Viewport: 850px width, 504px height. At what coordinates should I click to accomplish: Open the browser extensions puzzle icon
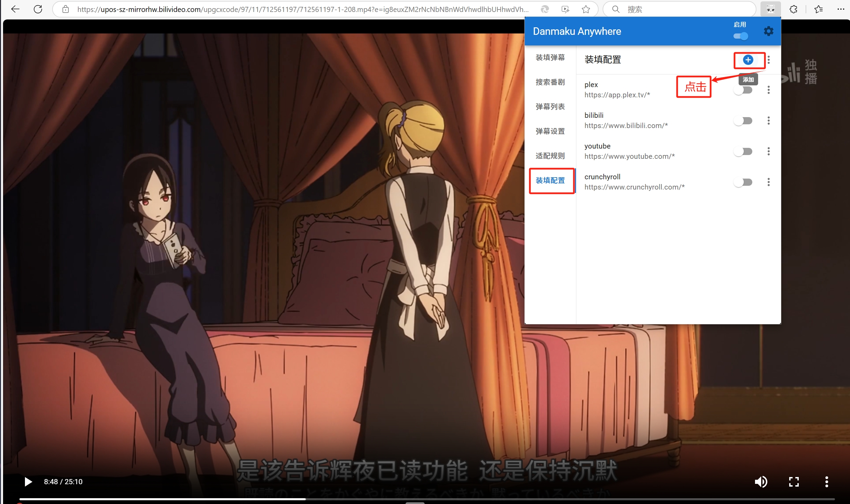click(x=793, y=9)
